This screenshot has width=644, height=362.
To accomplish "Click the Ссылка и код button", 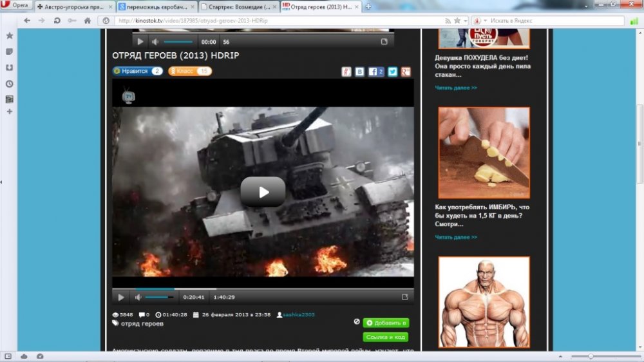I will 385,337.
